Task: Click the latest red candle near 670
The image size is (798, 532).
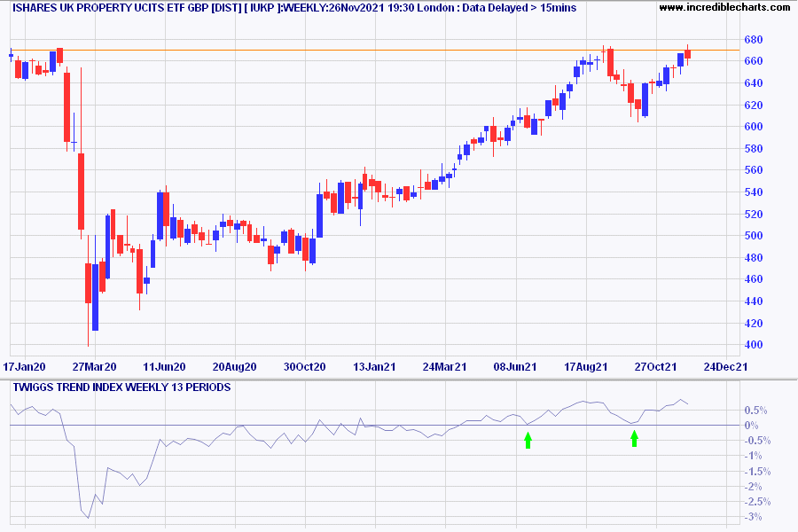Action: [687, 54]
